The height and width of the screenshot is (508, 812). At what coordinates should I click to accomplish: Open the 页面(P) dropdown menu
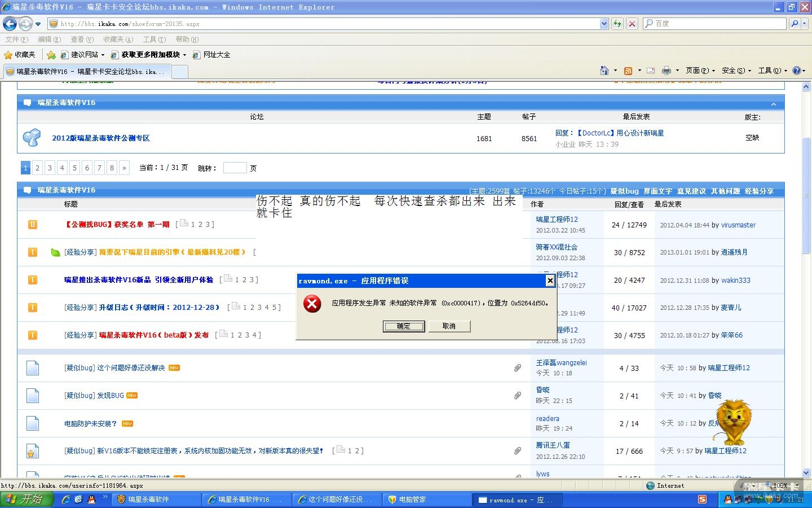pyautogui.click(x=700, y=71)
